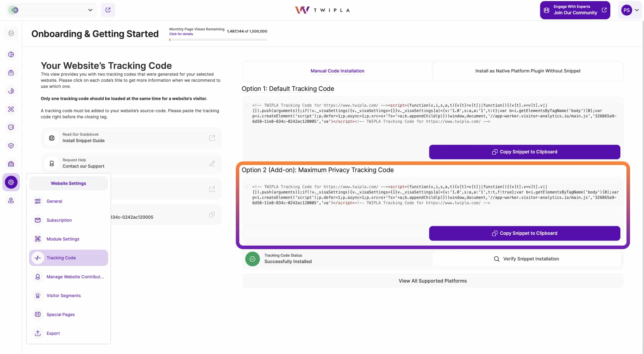Image resolution: width=644 pixels, height=354 pixels.
Task: Open Module Settings in Website Settings menu
Action: [x=63, y=239]
